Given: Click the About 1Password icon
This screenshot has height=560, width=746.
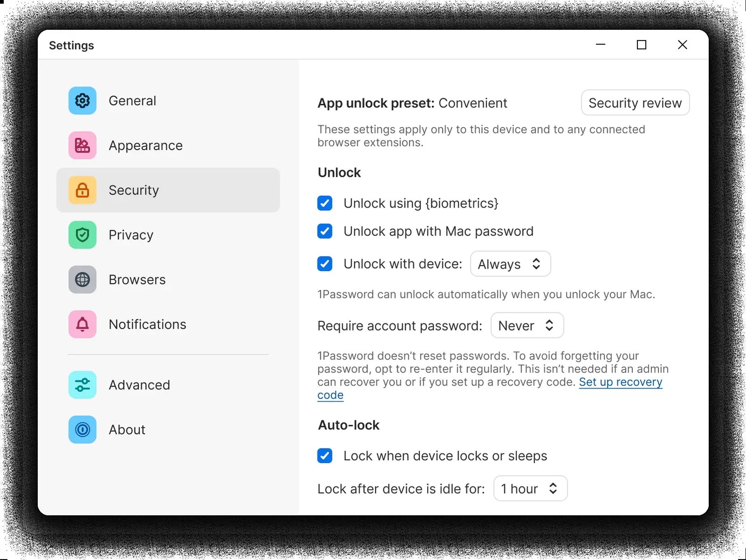Looking at the screenshot, I should 82,429.
